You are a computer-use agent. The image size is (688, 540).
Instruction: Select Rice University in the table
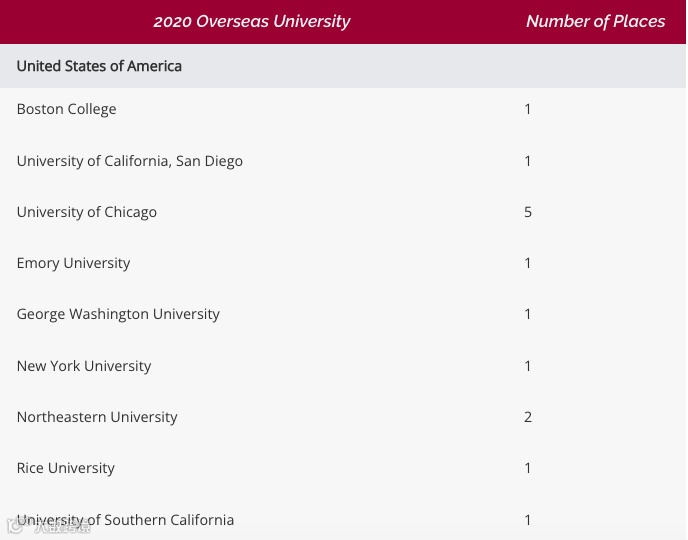(65, 468)
